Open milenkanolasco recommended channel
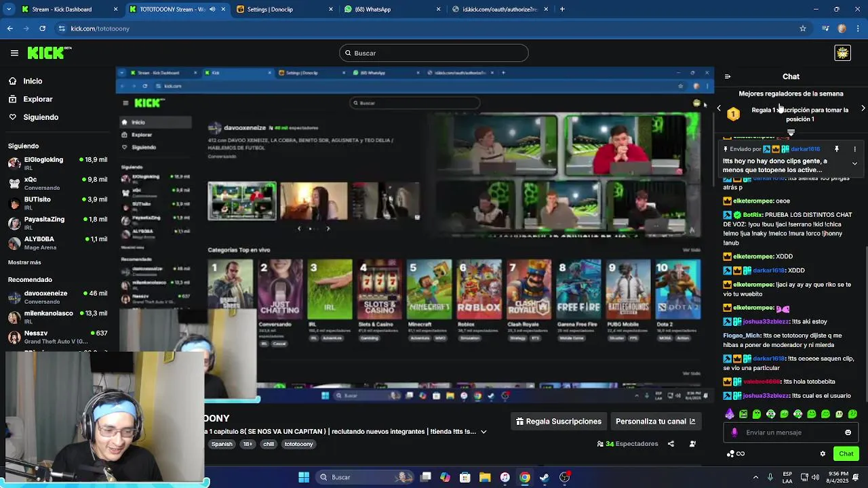This screenshot has width=868, height=488. [x=58, y=317]
